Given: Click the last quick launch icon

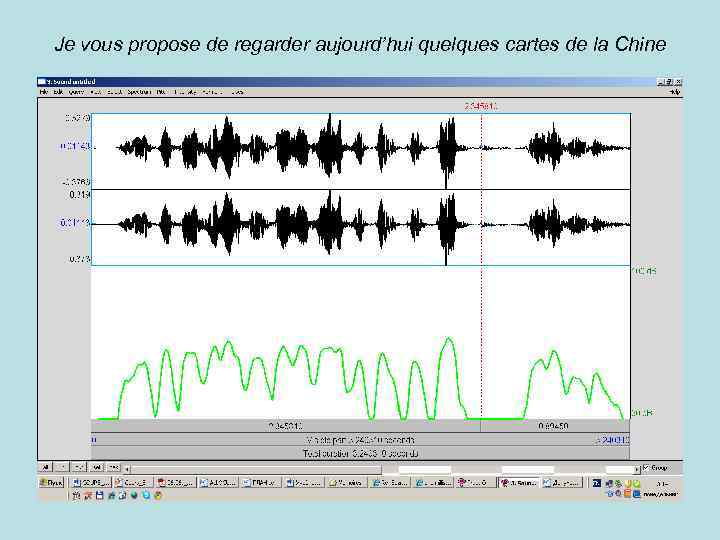Looking at the screenshot, I should pyautogui.click(x=158, y=495).
